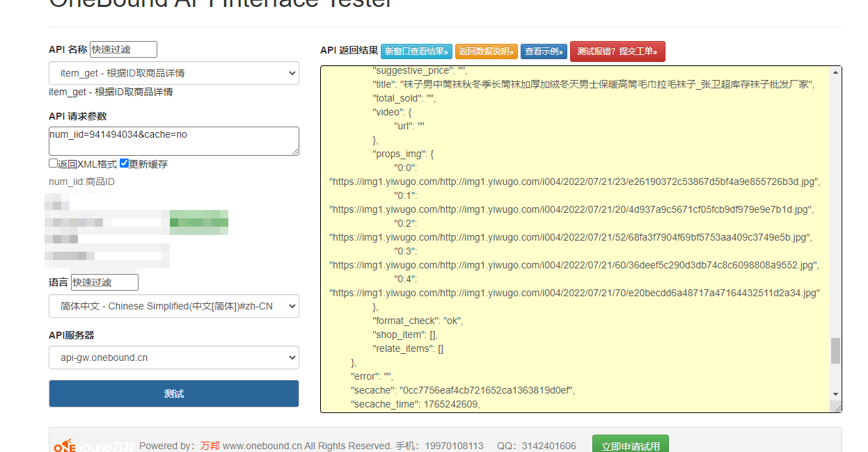
Task: Click the 语言 quick filter field
Action: pyautogui.click(x=104, y=282)
